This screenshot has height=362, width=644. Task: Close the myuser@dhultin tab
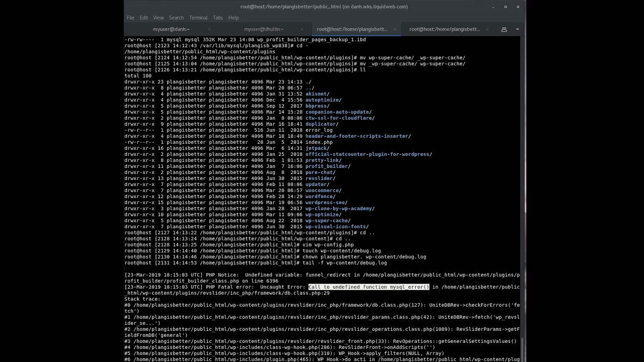pos(302,29)
